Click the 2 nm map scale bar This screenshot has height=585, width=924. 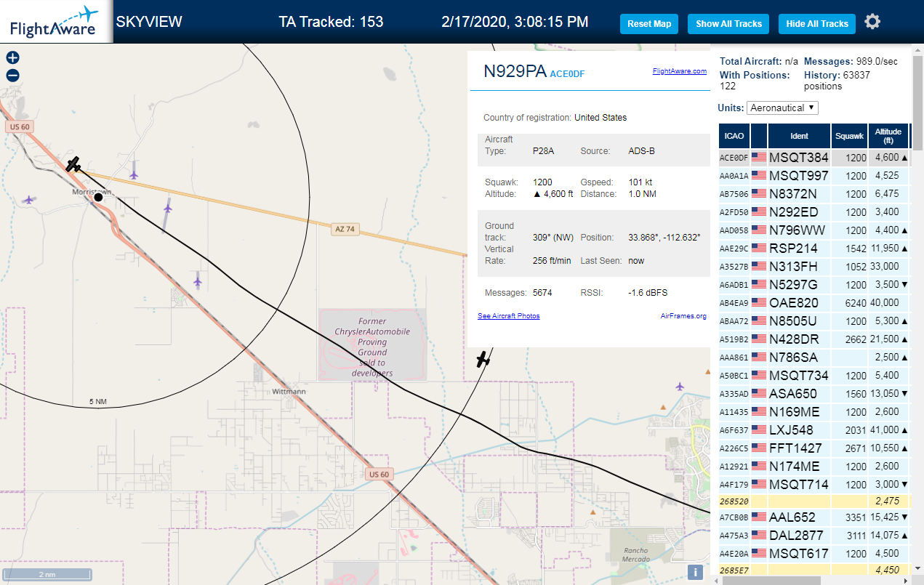(47, 574)
